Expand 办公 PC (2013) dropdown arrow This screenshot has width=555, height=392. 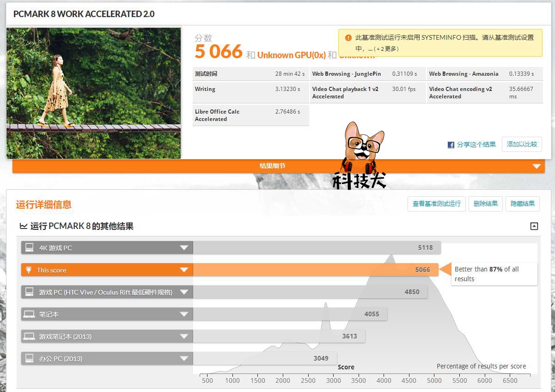click(x=184, y=358)
